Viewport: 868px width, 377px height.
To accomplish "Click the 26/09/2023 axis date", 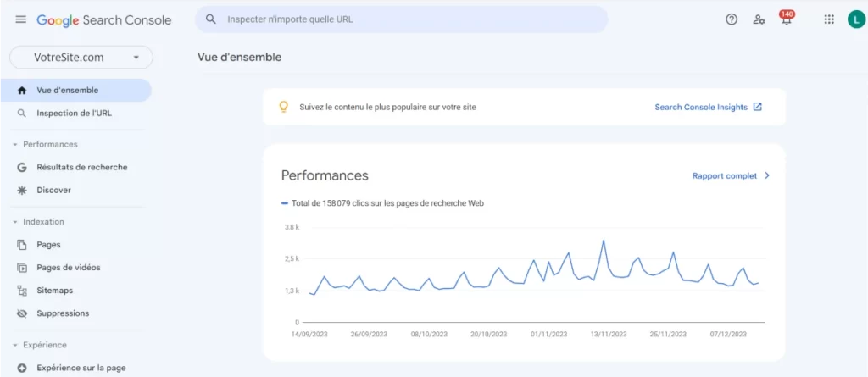I will (x=370, y=335).
